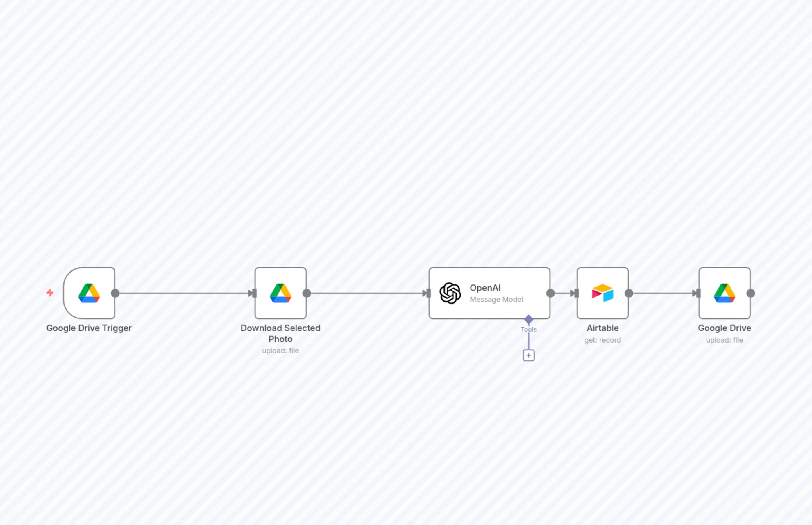The width and height of the screenshot is (812, 525).
Task: Click the input arrow on the OpenAI node
Action: tap(427, 293)
